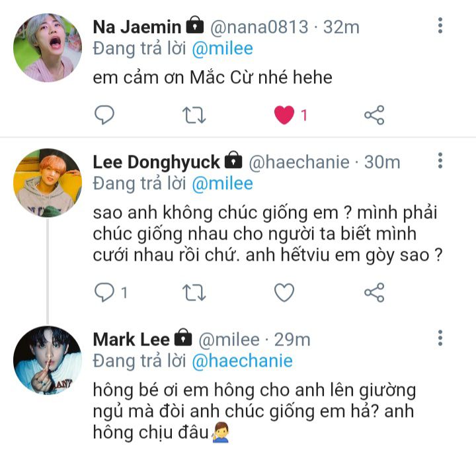
Task: Open Lee Donghyuck's profile picture
Action: click(x=48, y=183)
